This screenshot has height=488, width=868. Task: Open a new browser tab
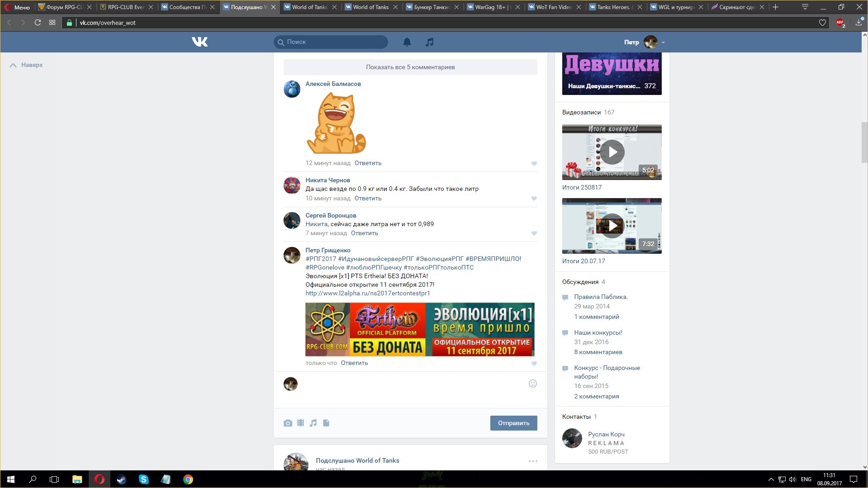click(x=775, y=7)
